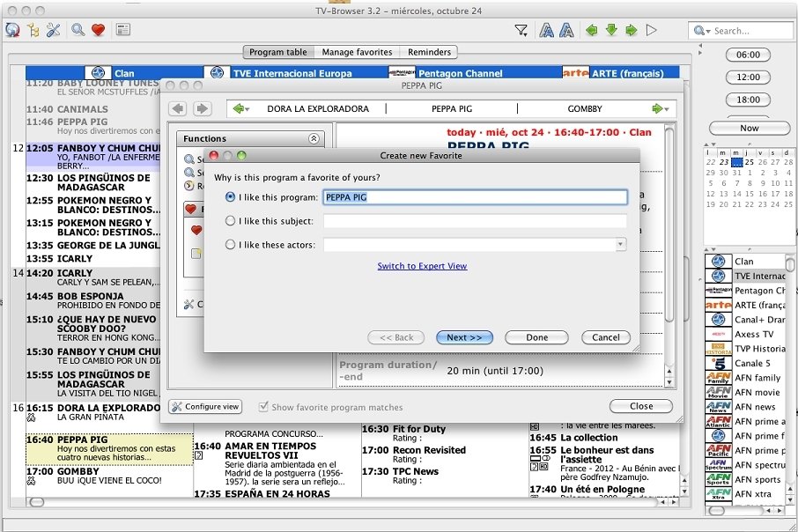
Task: Open settings with the wrench tools icon
Action: 53,30
